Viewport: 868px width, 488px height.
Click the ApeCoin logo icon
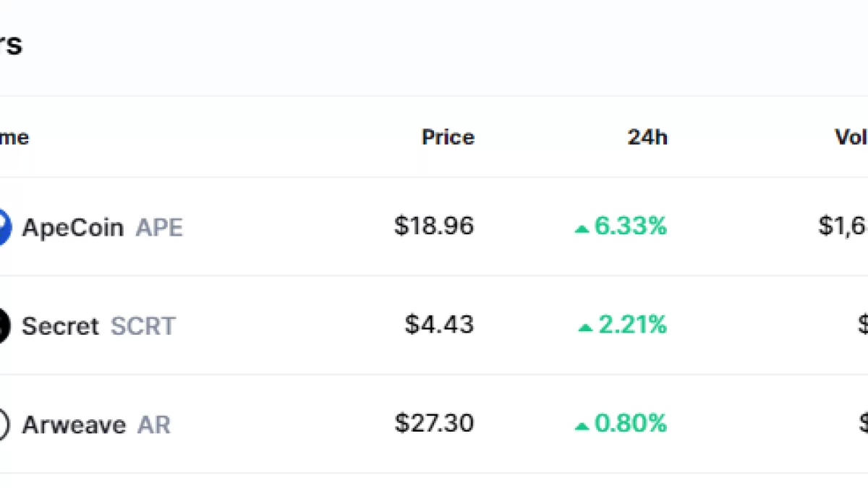pyautogui.click(x=4, y=227)
